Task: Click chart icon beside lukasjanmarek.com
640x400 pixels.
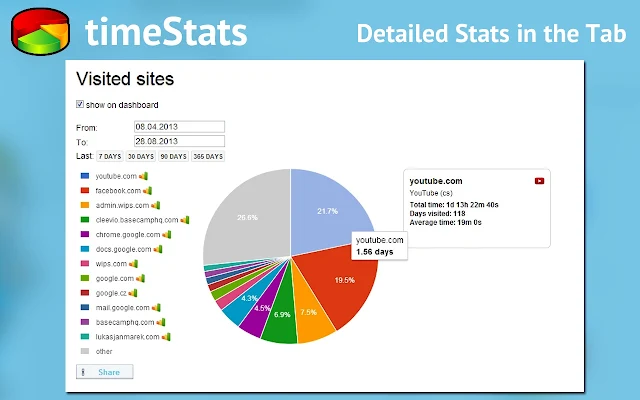Action: coord(166,337)
